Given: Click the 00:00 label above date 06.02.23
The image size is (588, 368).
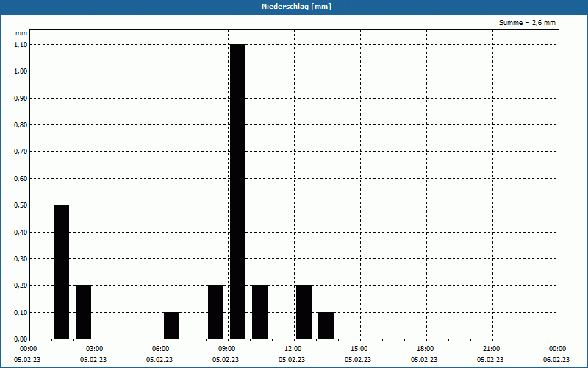Looking at the screenshot, I should [556, 349].
